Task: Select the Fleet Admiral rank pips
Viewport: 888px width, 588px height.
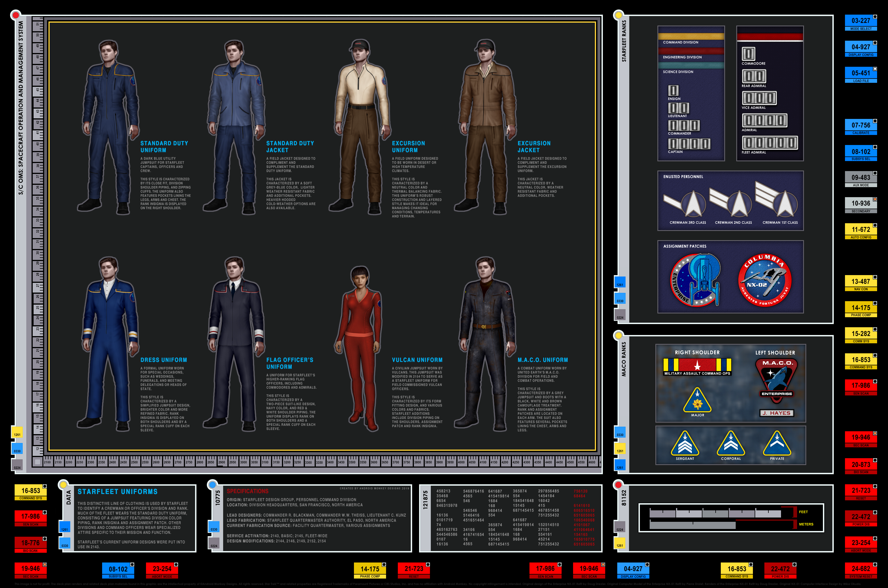Action: click(x=770, y=142)
